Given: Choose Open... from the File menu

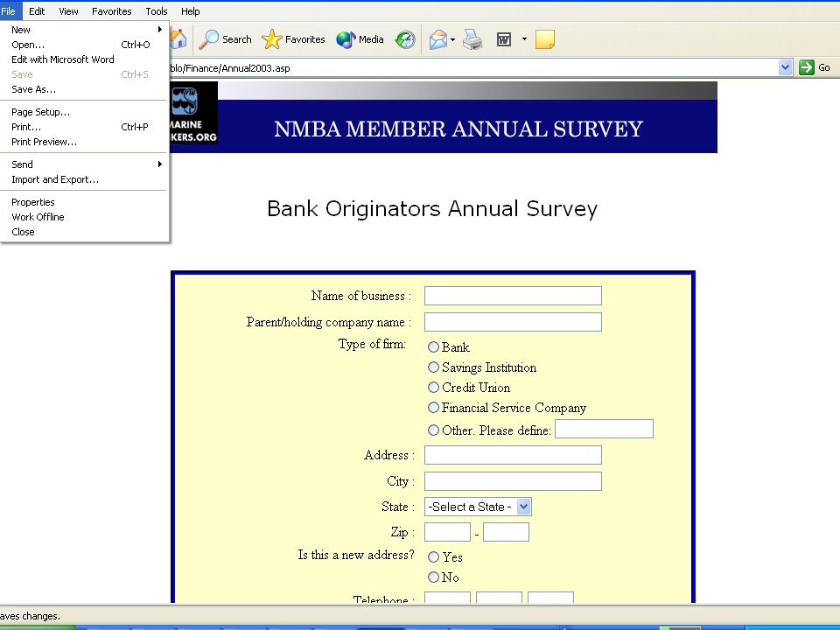Looking at the screenshot, I should [86, 45].
